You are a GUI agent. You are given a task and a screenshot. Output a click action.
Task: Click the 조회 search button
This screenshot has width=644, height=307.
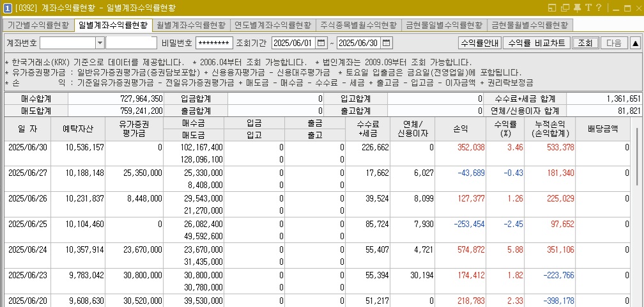[585, 43]
